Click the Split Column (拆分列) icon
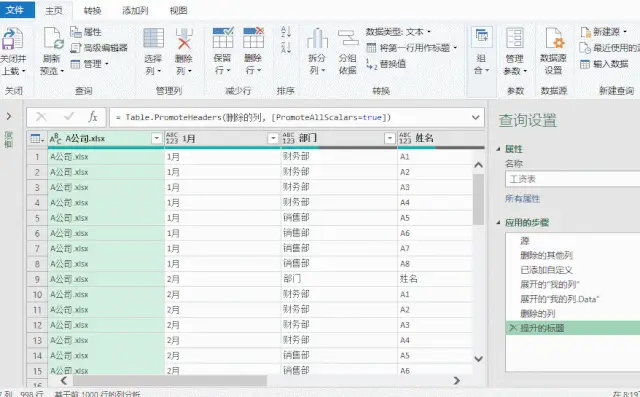The image size is (640, 397). (x=317, y=38)
